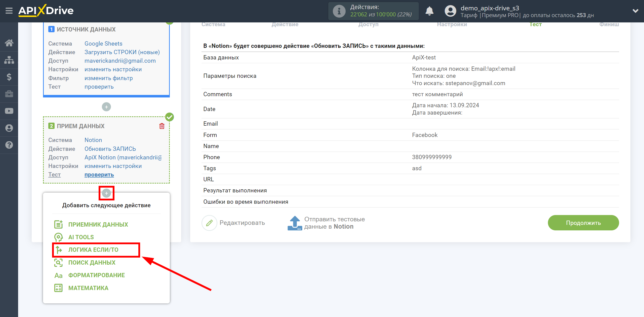Viewport: 644px width, 317px height.
Task: Click the formatting Aa icon
Action: coord(58,275)
